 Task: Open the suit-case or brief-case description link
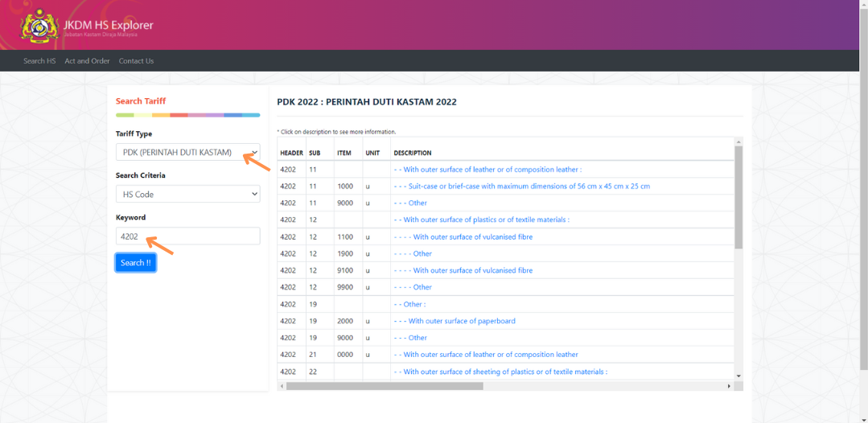click(x=521, y=187)
